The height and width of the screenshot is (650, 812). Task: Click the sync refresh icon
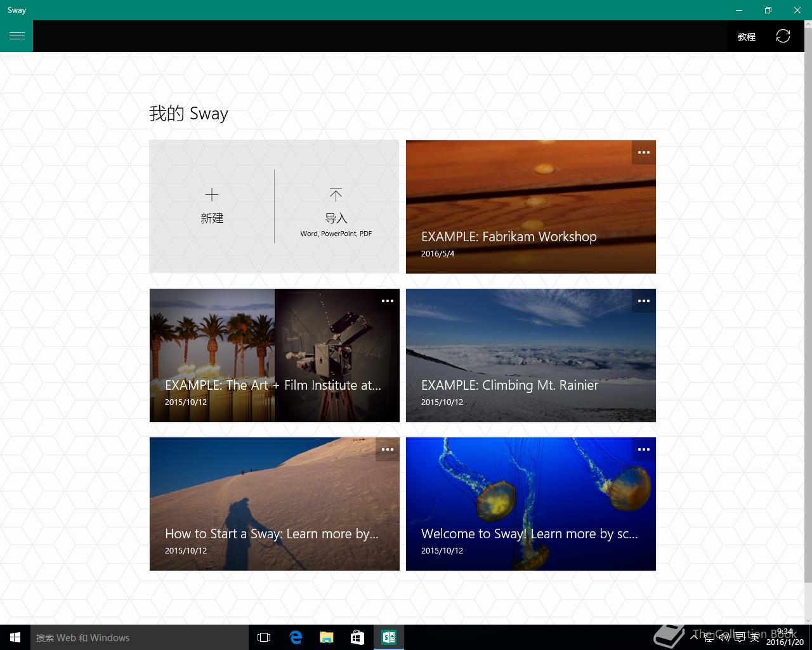tap(783, 36)
